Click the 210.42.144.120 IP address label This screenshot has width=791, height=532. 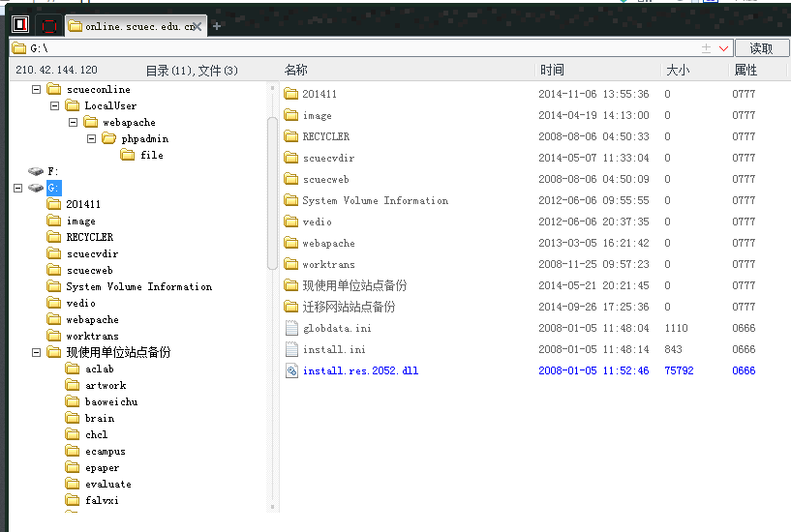click(56, 70)
